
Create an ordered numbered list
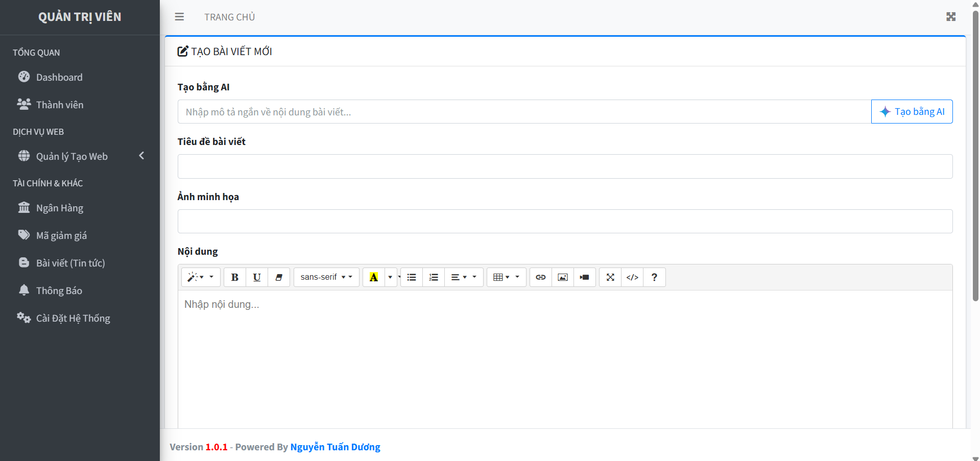pyautogui.click(x=434, y=277)
